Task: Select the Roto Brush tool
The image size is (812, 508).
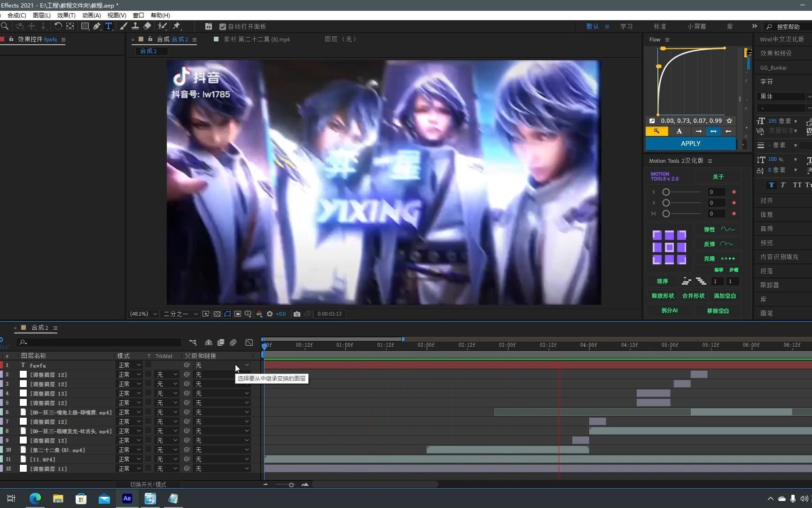Action: coord(162,26)
